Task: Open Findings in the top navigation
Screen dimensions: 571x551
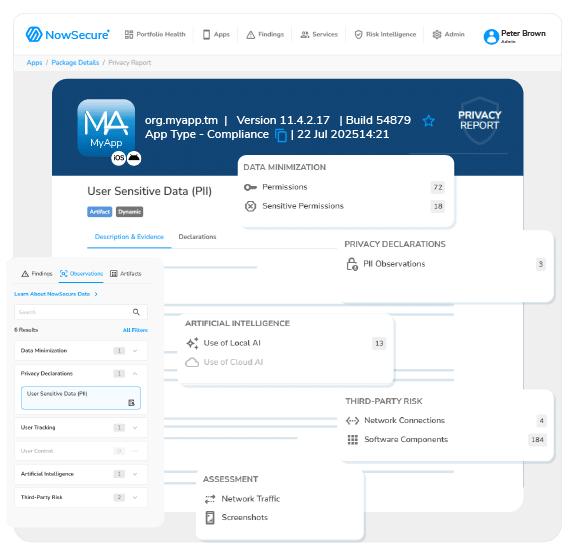Action: click(265, 34)
